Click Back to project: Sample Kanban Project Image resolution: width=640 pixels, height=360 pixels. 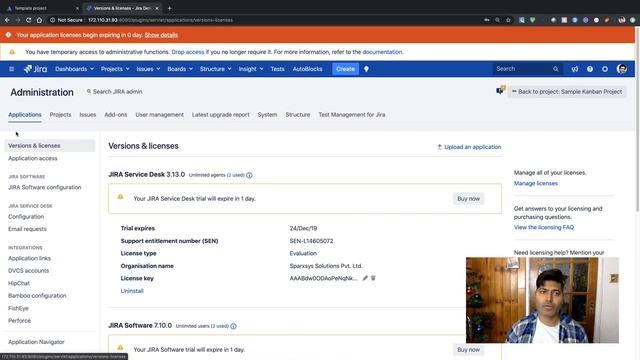pos(567,91)
